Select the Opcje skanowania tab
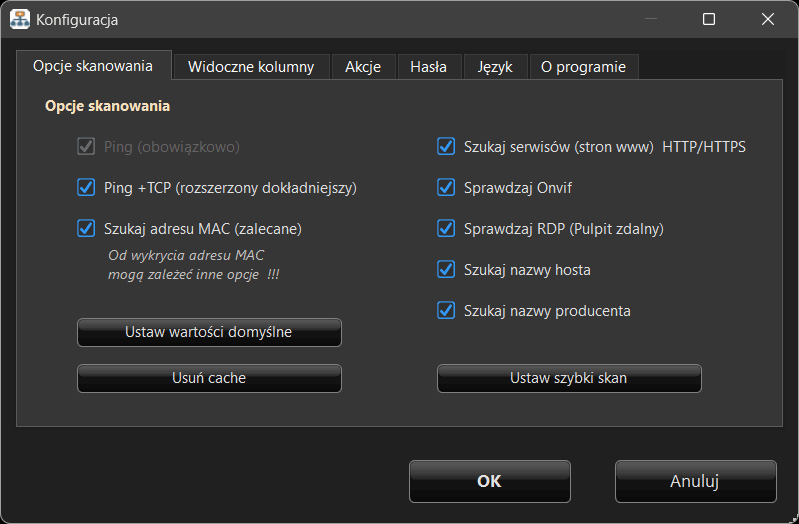This screenshot has height=524, width=799. point(93,66)
